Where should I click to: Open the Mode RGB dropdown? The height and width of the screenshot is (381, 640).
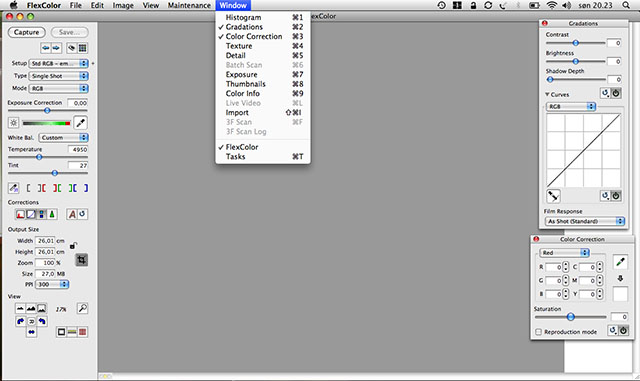(58, 88)
